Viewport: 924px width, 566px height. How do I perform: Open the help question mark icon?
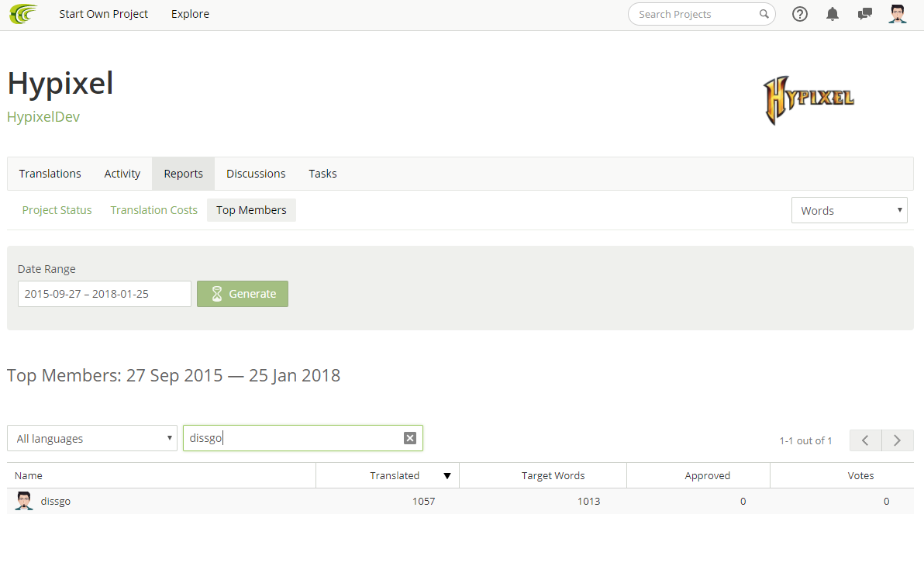tap(800, 14)
